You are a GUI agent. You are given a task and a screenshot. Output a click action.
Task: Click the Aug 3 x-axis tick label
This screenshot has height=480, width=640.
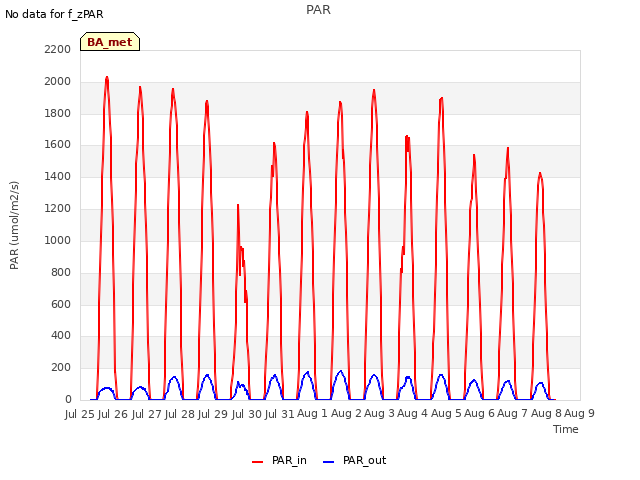click(x=379, y=413)
